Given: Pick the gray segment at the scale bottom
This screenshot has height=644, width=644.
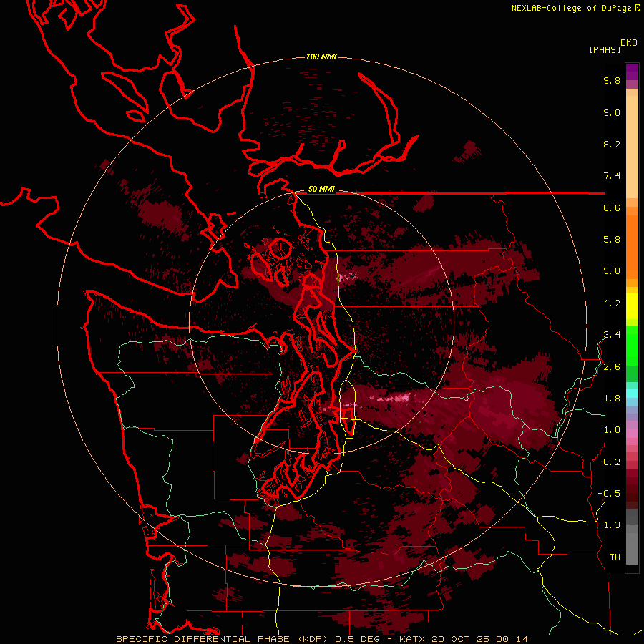Looking at the screenshot, I should [x=632, y=549].
